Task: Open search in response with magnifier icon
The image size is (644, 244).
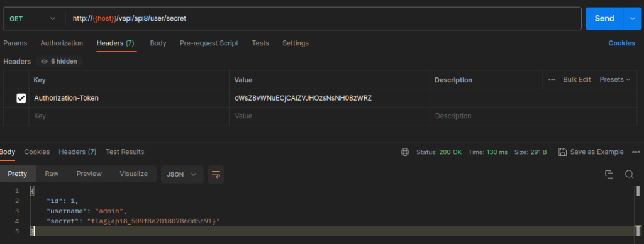Action: (629, 174)
